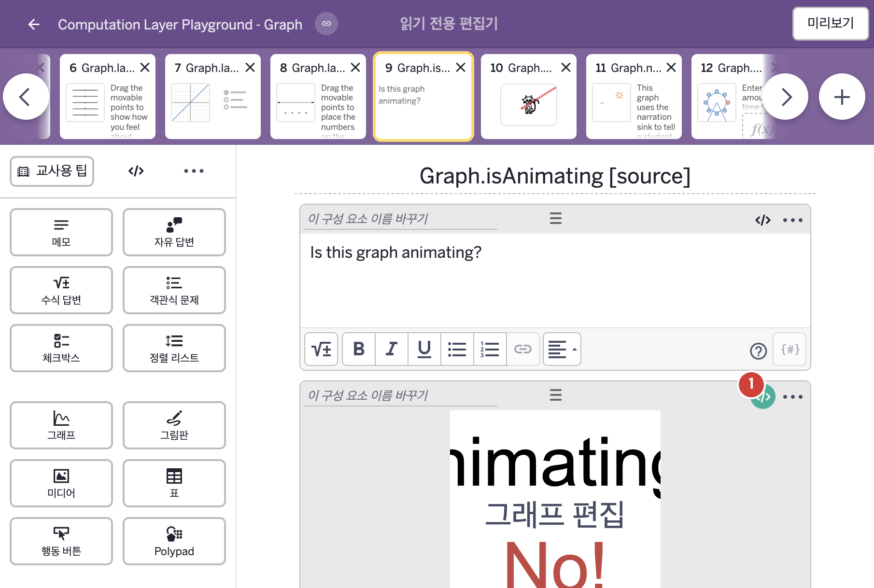The width and height of the screenshot is (874, 588).
Task: Insert a numbered list
Action: click(490, 349)
